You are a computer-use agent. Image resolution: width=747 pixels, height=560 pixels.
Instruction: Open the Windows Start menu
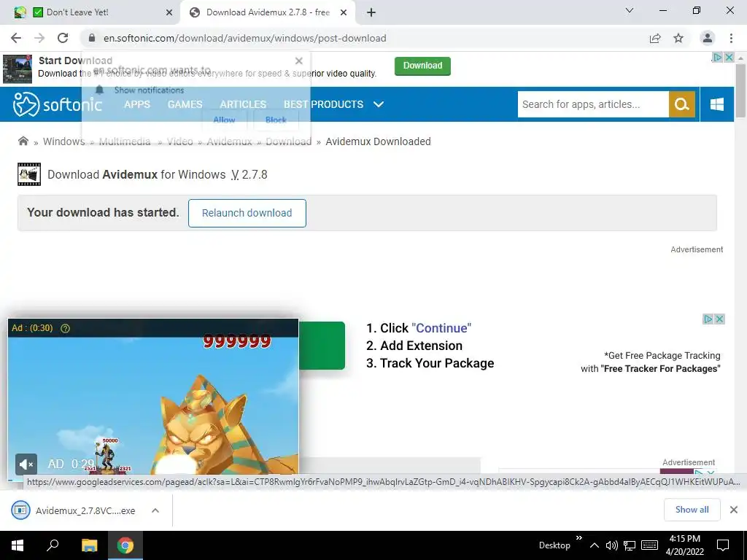click(x=18, y=545)
